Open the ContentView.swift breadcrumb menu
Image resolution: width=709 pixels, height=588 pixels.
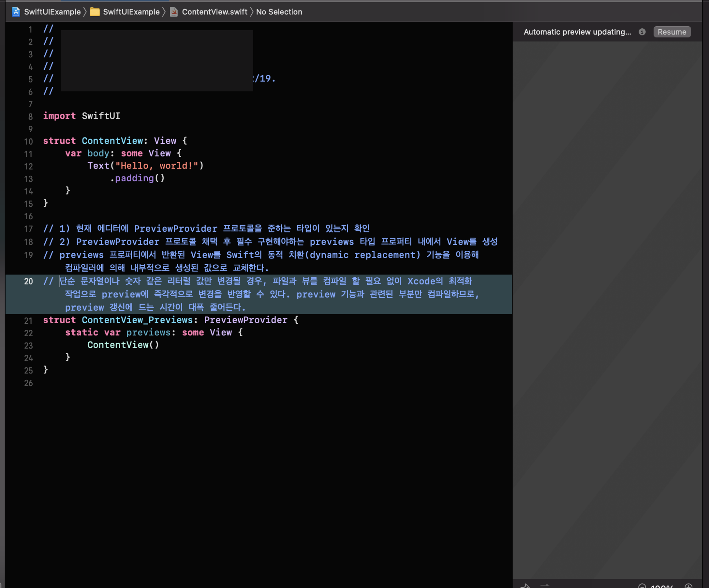pos(214,12)
